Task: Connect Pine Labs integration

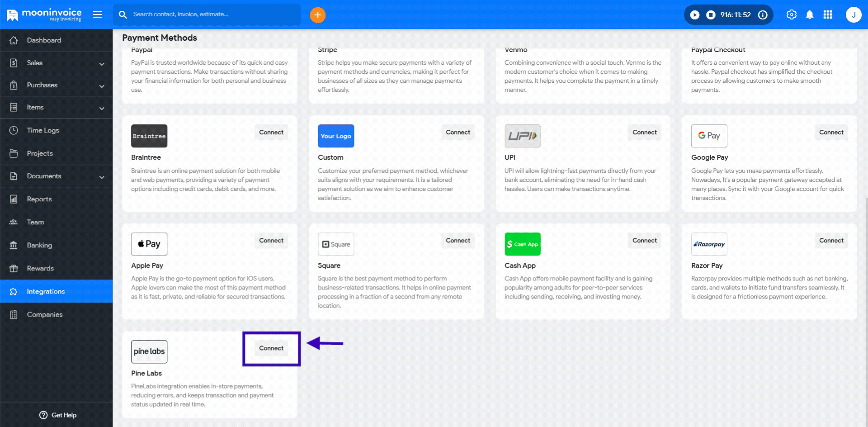Action: [271, 348]
